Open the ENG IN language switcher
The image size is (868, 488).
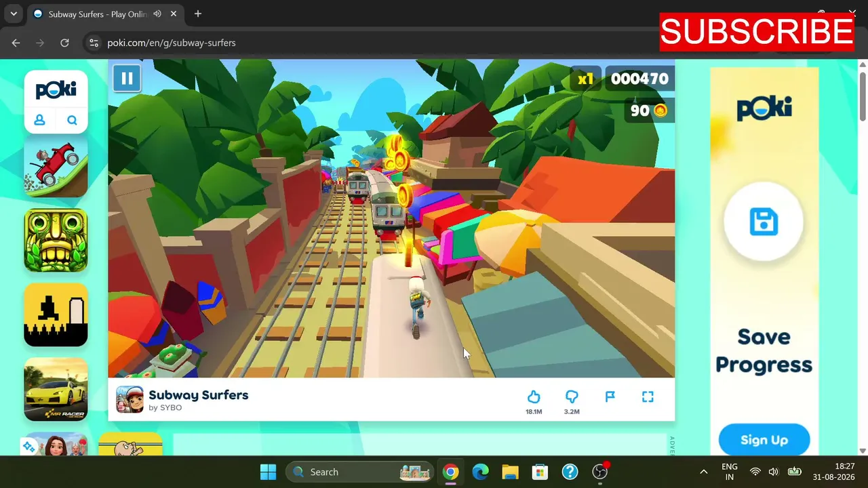[730, 472]
